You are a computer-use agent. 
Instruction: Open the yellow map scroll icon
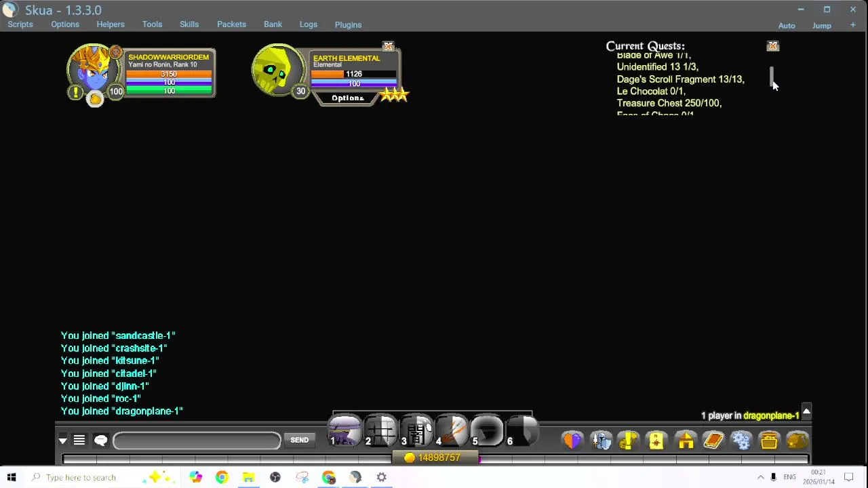656,441
